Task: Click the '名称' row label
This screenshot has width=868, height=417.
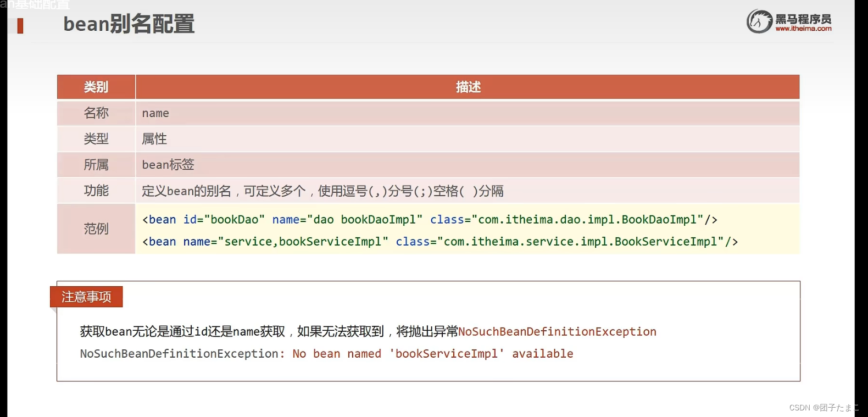Action: [96, 113]
